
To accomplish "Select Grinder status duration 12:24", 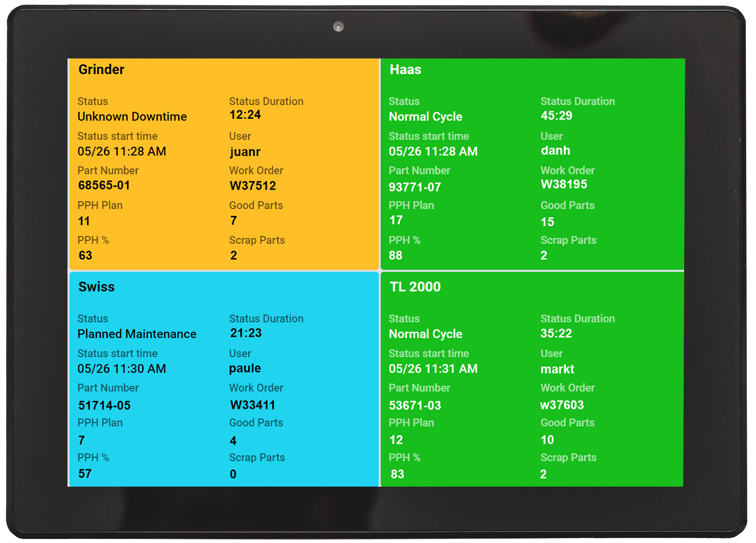I will coord(245,115).
